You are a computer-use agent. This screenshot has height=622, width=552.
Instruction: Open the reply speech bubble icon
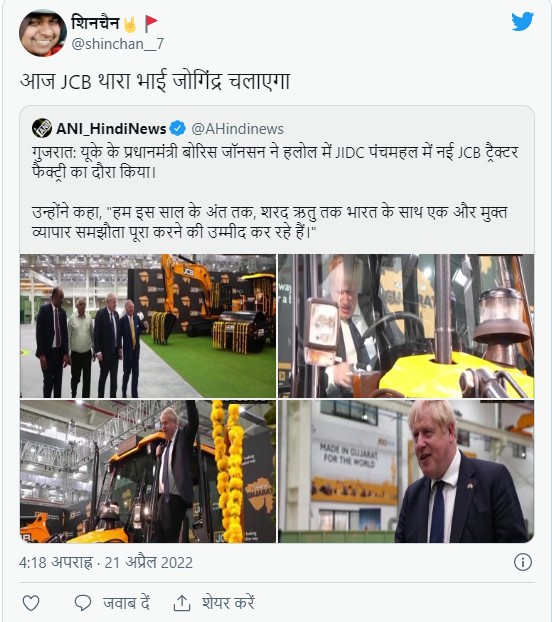[83, 603]
